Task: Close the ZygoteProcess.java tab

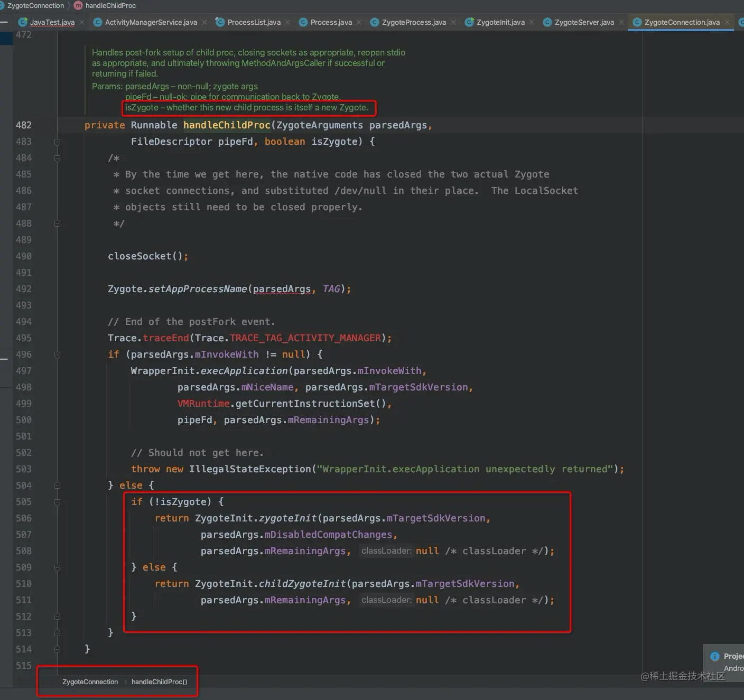Action: 453,22
